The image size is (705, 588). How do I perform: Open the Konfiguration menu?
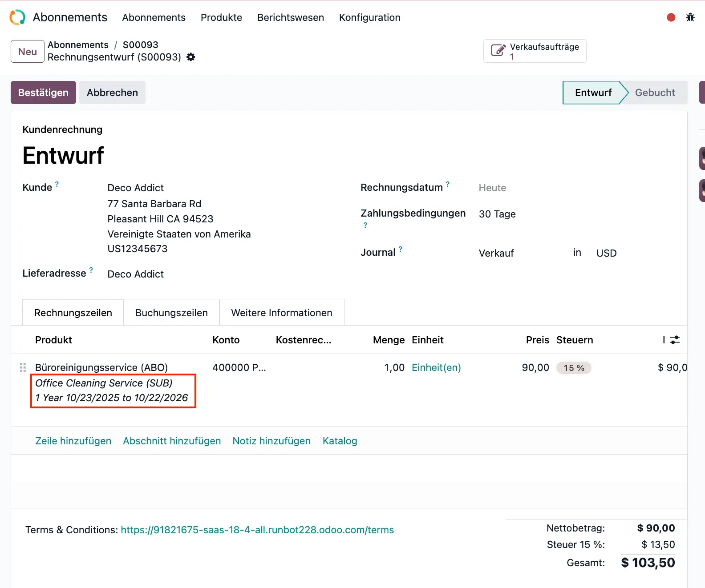(369, 18)
